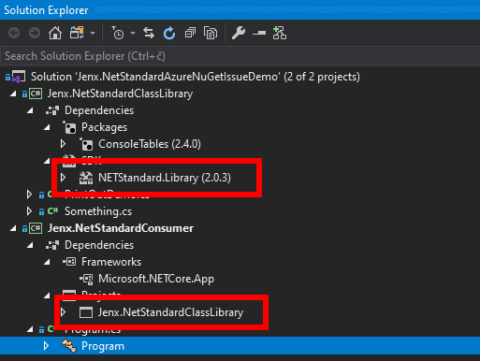
Task: Toggle Preview Selected Items
Action: [x=259, y=33]
